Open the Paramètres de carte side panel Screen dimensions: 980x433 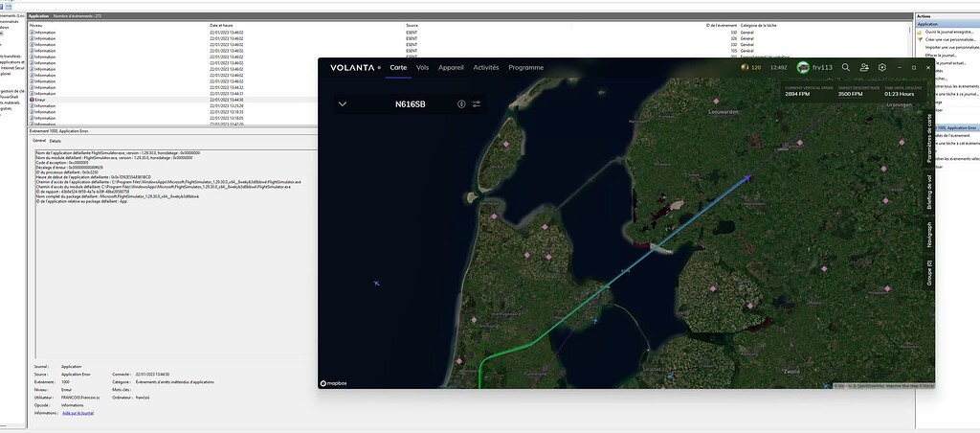pos(929,139)
